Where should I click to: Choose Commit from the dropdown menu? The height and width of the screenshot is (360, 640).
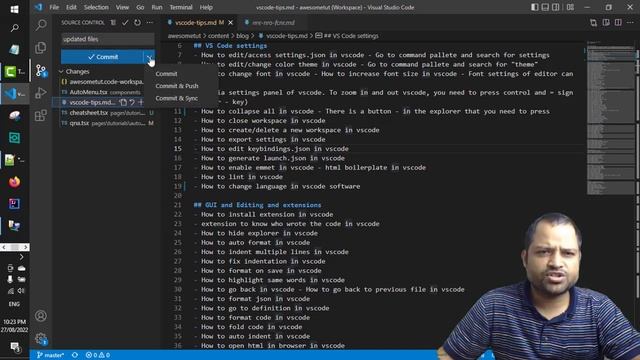[166, 74]
